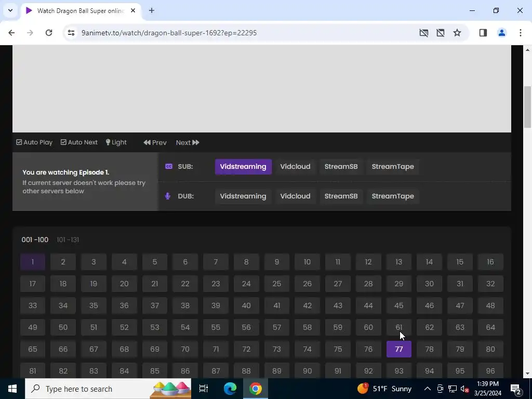The height and width of the screenshot is (399, 532).
Task: Select the DUB Vidstreaming server
Action: pyautogui.click(x=243, y=196)
